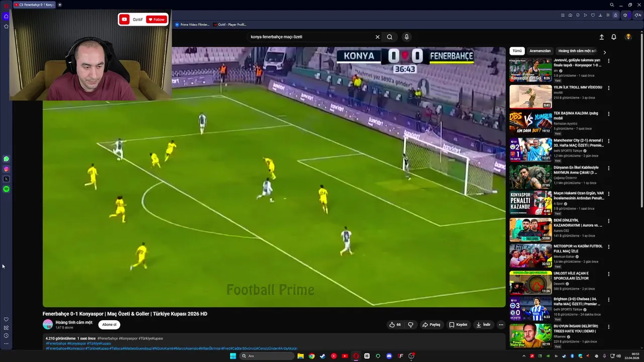
Task: Open sidebar history clock icon
Action: coord(6,335)
